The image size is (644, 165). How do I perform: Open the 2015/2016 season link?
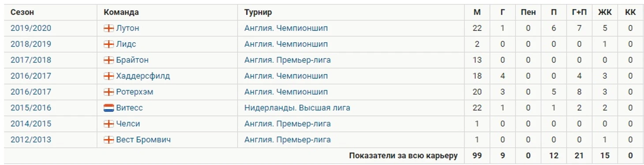click(x=31, y=108)
